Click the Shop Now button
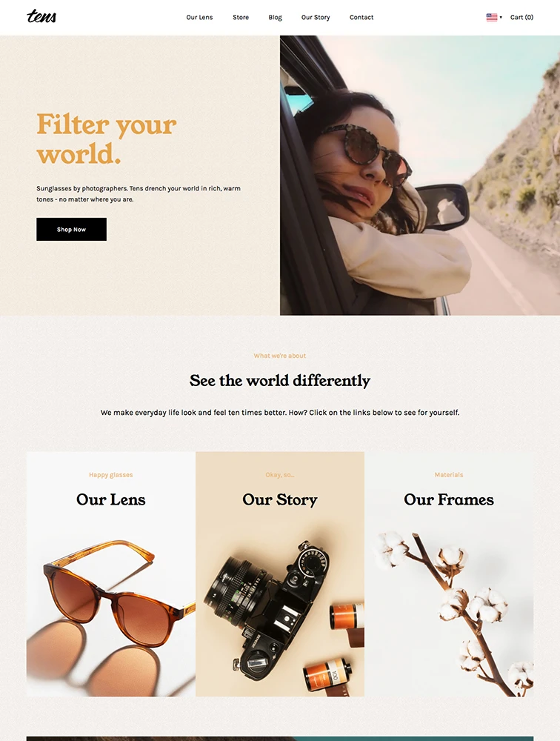560x741 pixels. click(71, 229)
